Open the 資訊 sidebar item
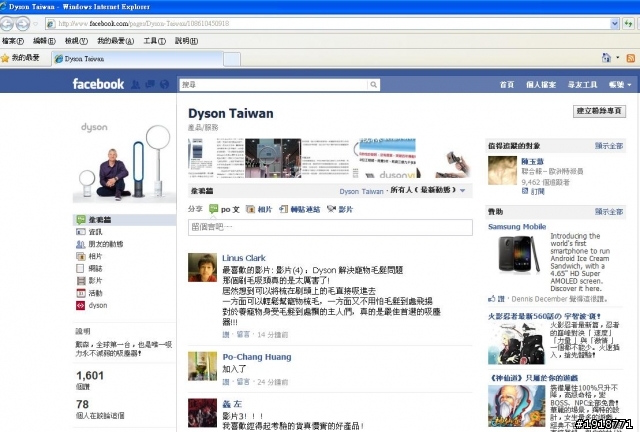This screenshot has height=432, width=640. 90,232
